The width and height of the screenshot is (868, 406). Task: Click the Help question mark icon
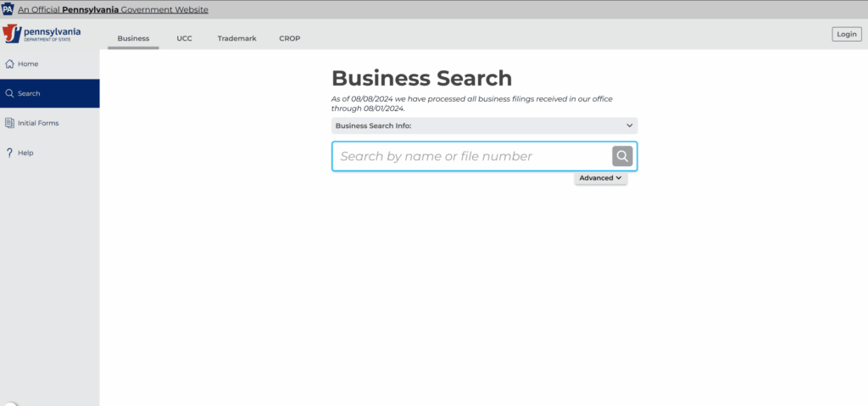click(9, 153)
